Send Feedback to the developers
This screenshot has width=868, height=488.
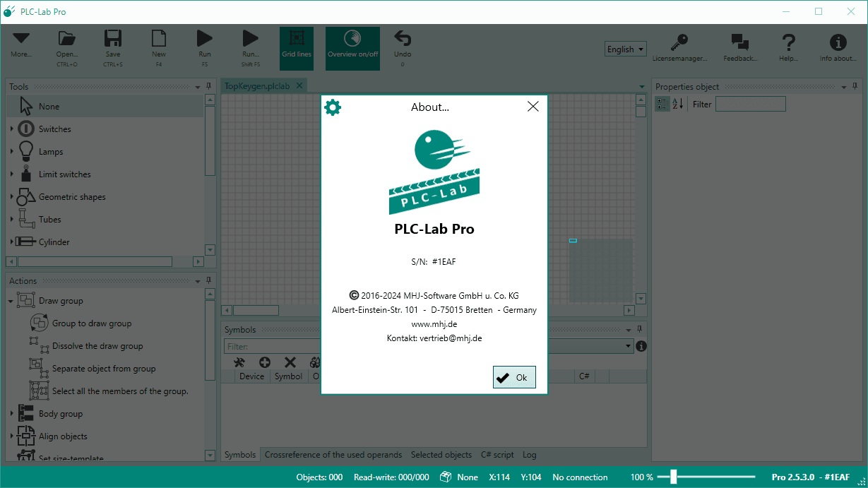[x=739, y=47]
